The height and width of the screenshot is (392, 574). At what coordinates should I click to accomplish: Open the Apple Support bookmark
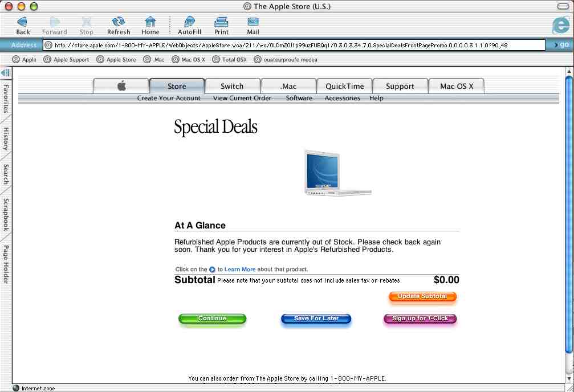(x=66, y=59)
